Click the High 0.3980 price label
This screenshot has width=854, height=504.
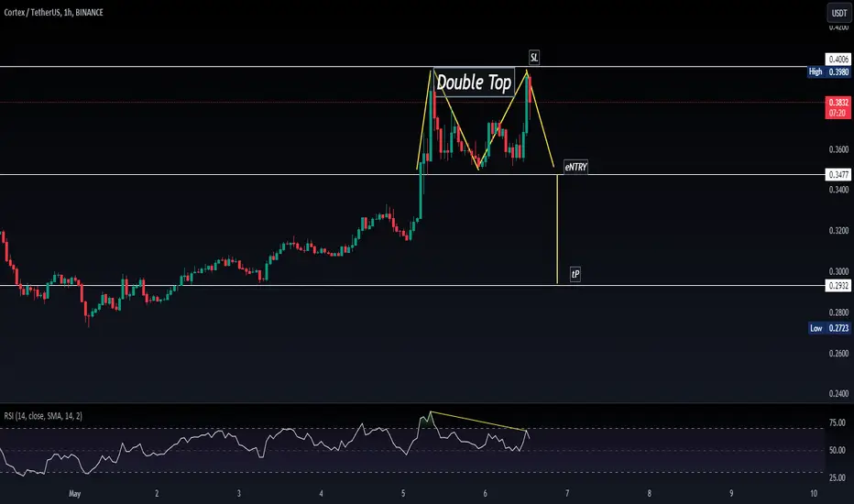(x=828, y=71)
